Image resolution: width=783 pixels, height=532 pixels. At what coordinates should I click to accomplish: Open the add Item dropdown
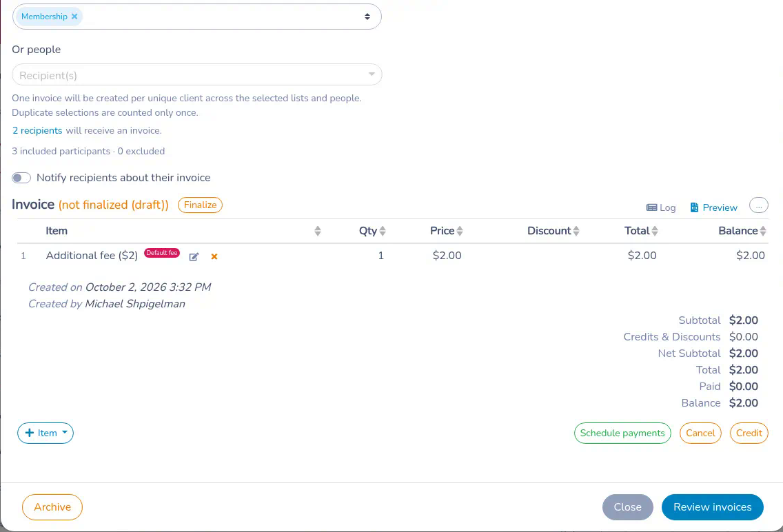pos(45,433)
